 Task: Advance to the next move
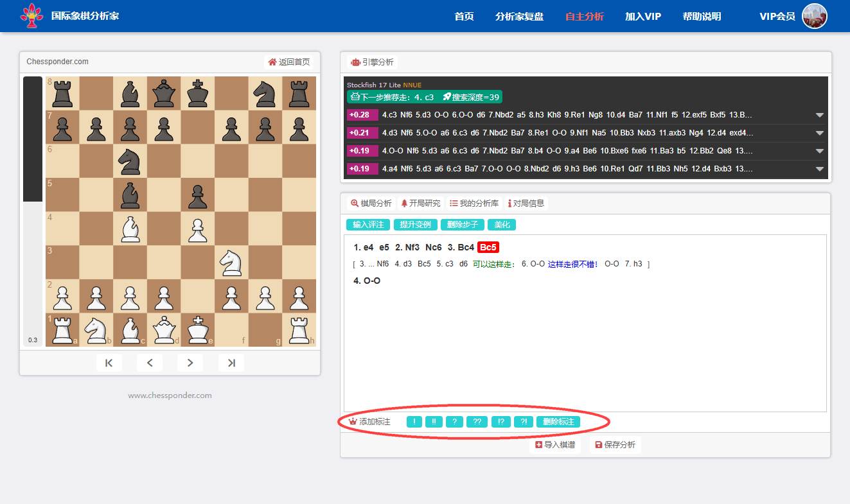(x=190, y=363)
